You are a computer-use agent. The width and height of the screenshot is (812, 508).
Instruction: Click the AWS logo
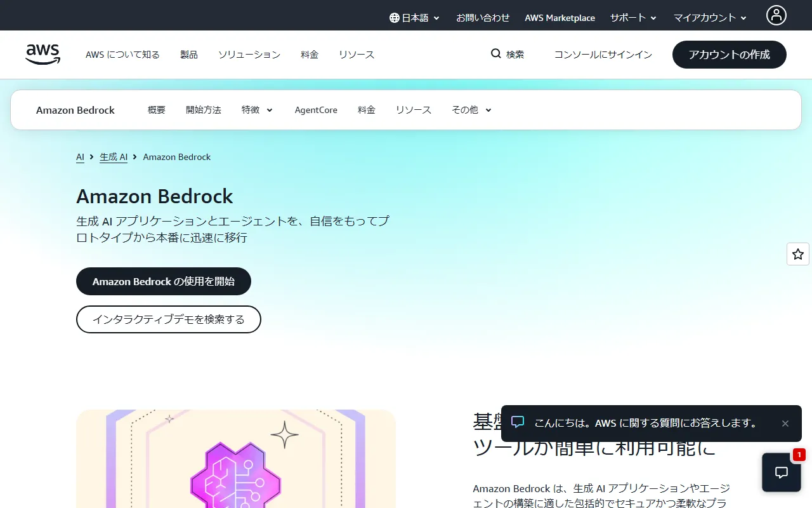pos(43,55)
